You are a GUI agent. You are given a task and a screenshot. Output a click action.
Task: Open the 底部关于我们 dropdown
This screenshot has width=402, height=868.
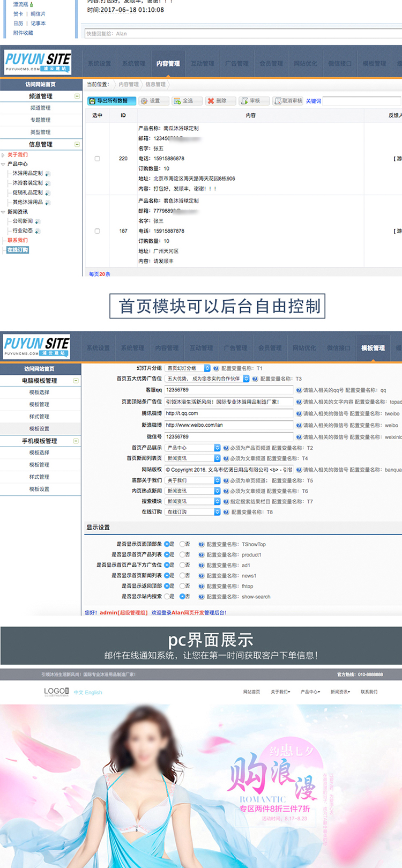point(192,480)
